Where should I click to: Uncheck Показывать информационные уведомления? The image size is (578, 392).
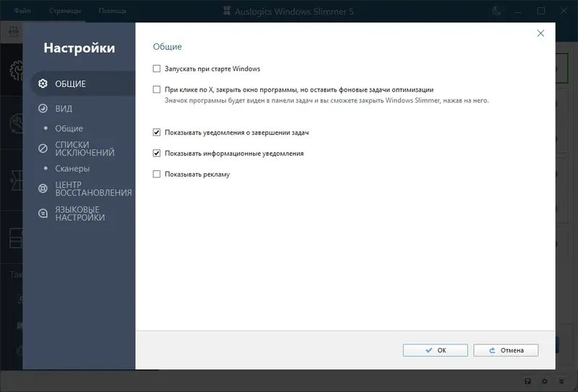click(x=157, y=153)
